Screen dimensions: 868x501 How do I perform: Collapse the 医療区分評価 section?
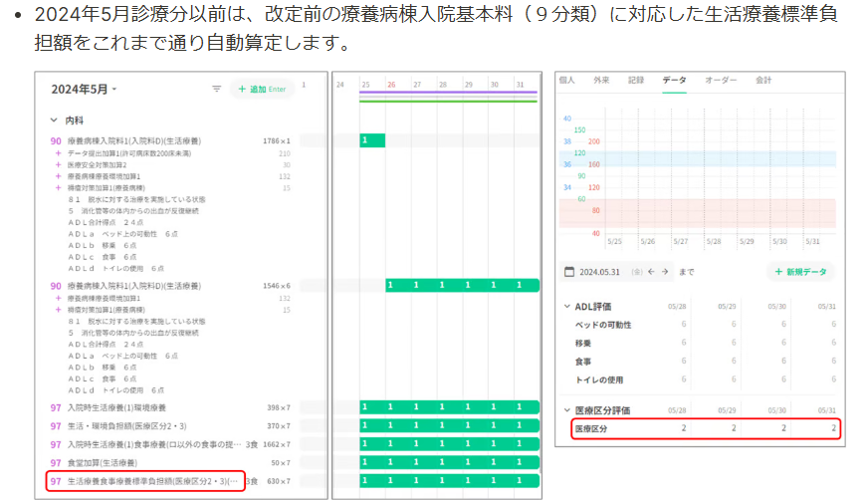point(566,410)
